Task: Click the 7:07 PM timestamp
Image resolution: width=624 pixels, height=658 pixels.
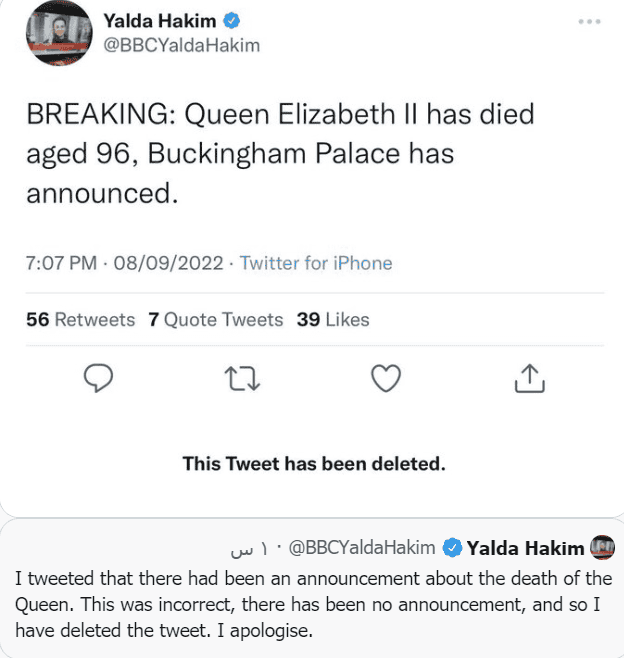Action: point(61,263)
